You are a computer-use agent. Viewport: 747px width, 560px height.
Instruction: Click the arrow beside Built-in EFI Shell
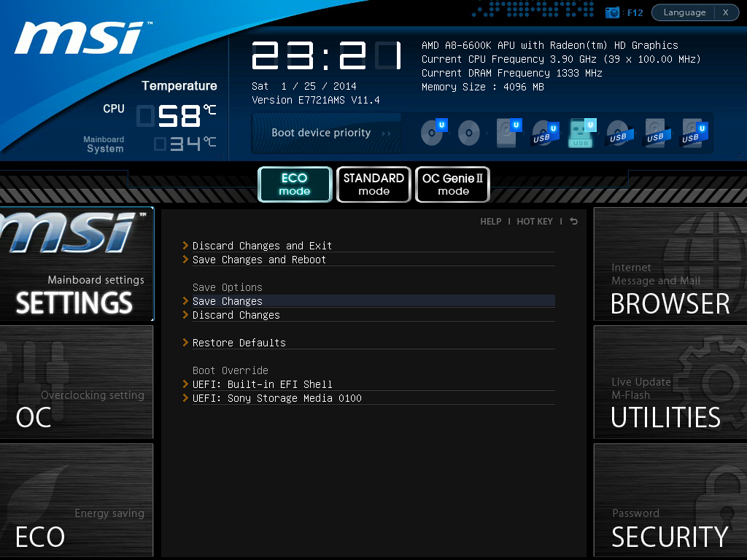(185, 384)
